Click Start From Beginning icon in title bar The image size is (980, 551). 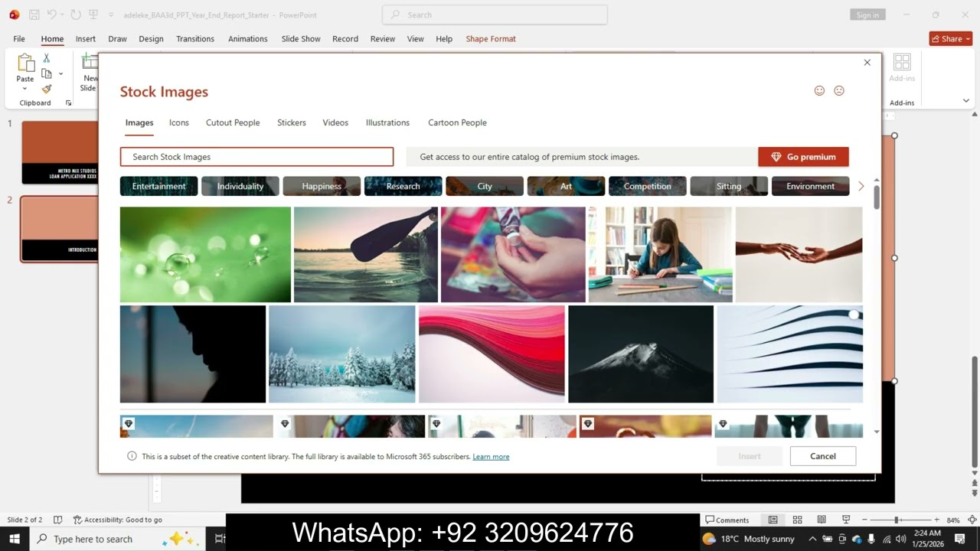click(x=93, y=15)
